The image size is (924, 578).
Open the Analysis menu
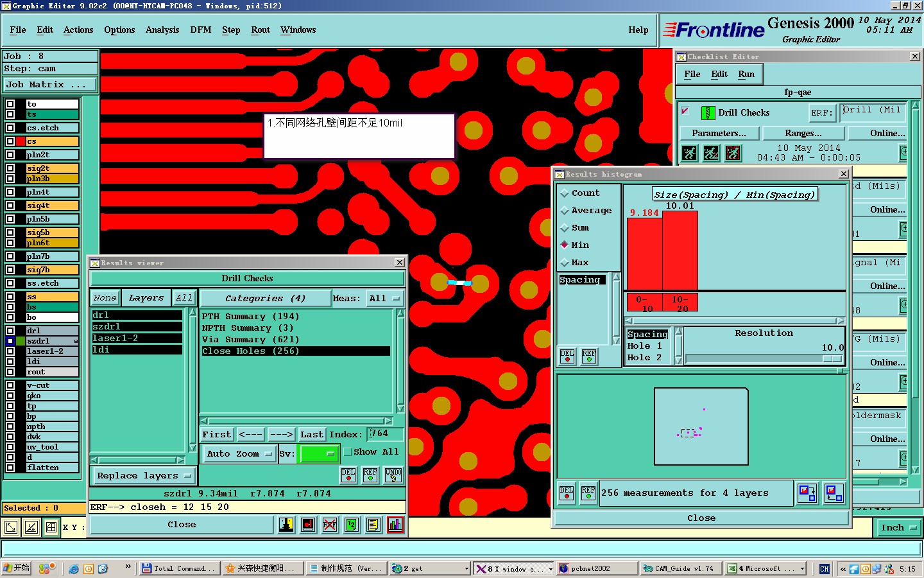tap(162, 30)
